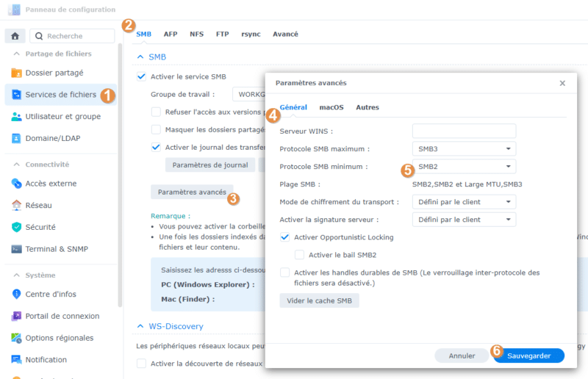Click the Terminal & SNMP icon
588x379 pixels.
[x=16, y=249]
